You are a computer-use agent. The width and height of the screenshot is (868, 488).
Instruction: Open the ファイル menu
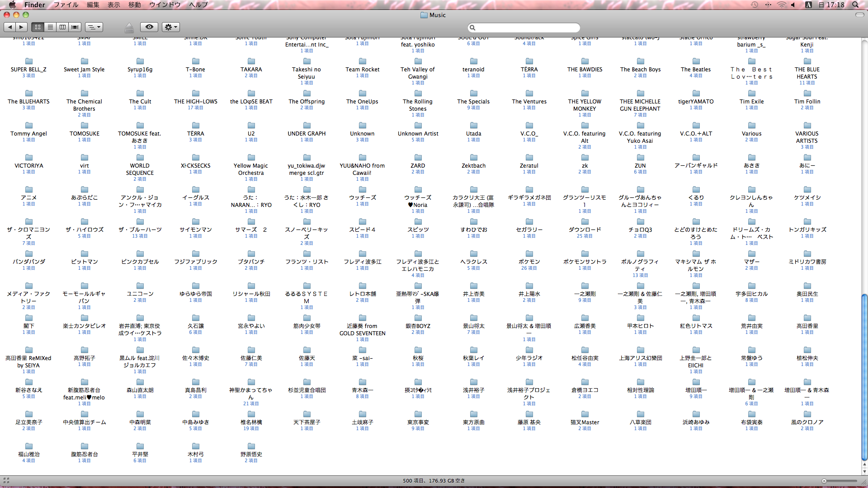click(x=66, y=5)
